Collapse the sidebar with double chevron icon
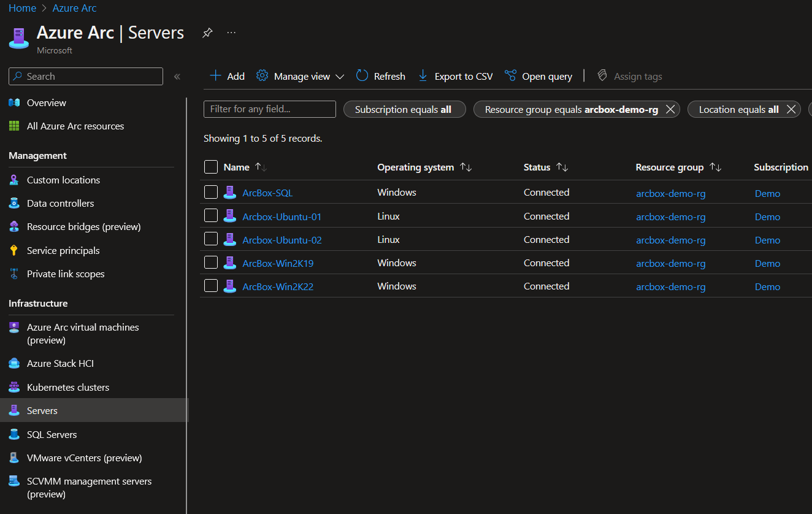This screenshot has height=514, width=812. point(177,77)
